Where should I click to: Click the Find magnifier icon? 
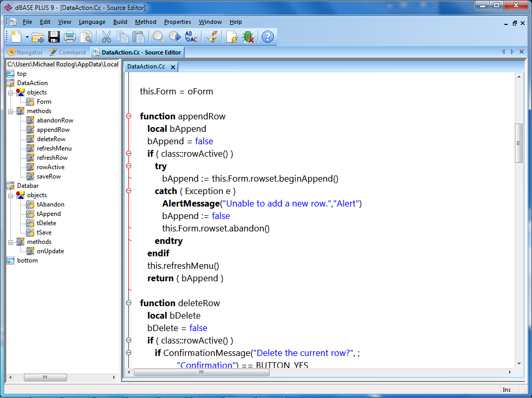click(158, 37)
